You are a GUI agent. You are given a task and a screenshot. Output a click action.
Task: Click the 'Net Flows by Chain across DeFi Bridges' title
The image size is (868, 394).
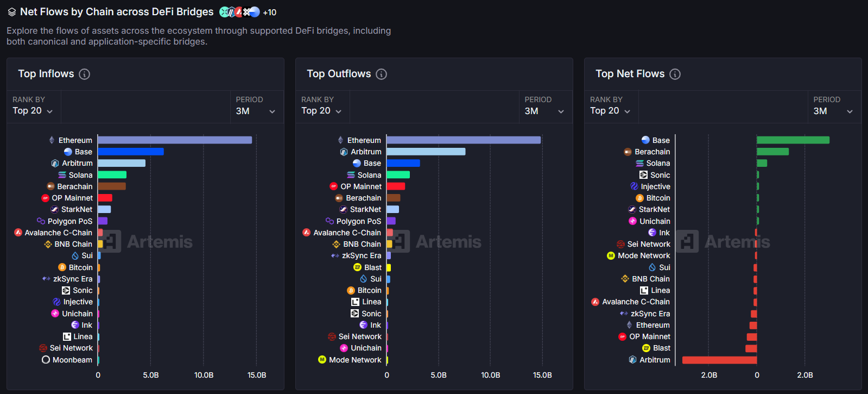tap(117, 12)
